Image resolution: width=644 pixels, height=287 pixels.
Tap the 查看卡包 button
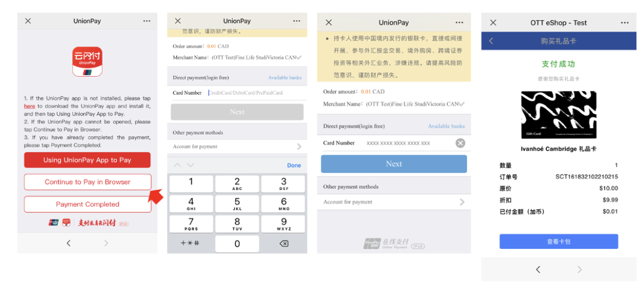pos(559,242)
